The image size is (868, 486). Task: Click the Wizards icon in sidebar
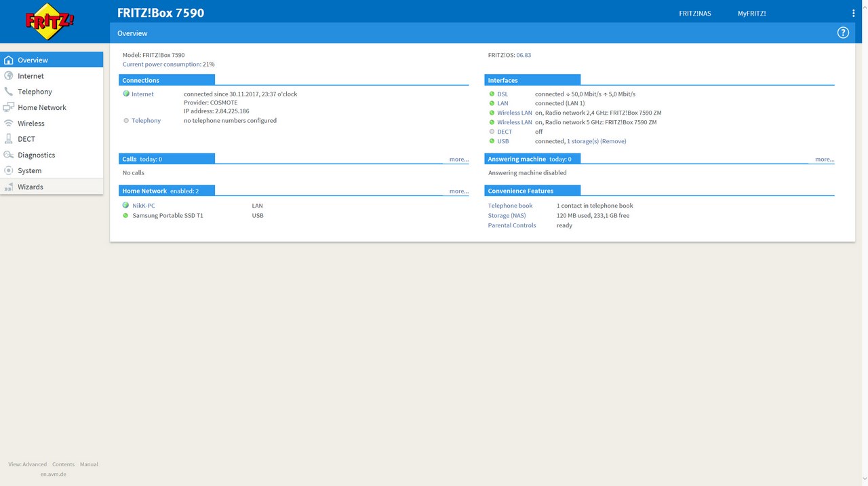[x=9, y=187]
